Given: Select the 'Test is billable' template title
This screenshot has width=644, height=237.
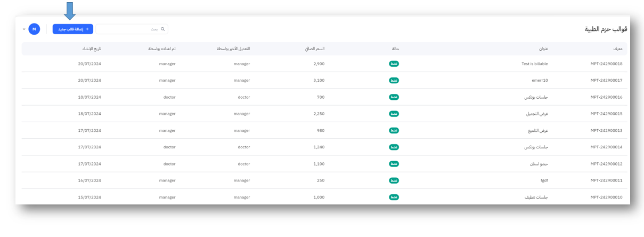Looking at the screenshot, I should (534, 64).
